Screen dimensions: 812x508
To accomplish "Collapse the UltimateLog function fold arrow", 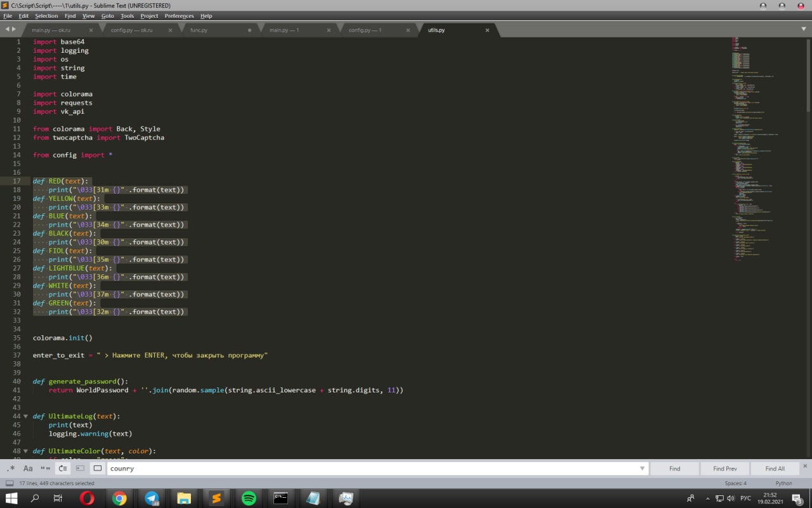I will [25, 417].
